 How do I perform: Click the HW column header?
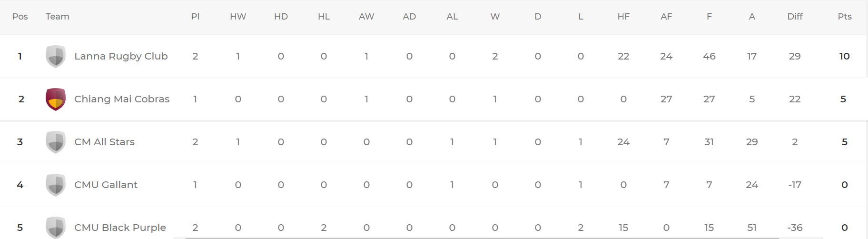click(x=238, y=17)
